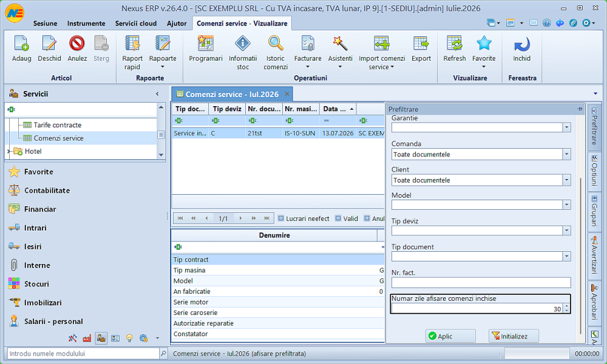This screenshot has height=364, width=607.
Task: Open the Garantie dropdown
Action: [566, 127]
